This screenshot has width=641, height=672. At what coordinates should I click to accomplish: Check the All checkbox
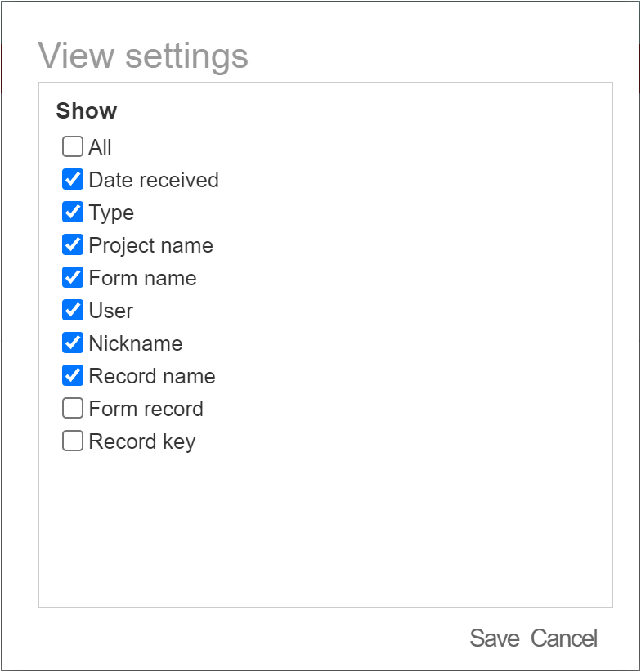tap(73, 146)
